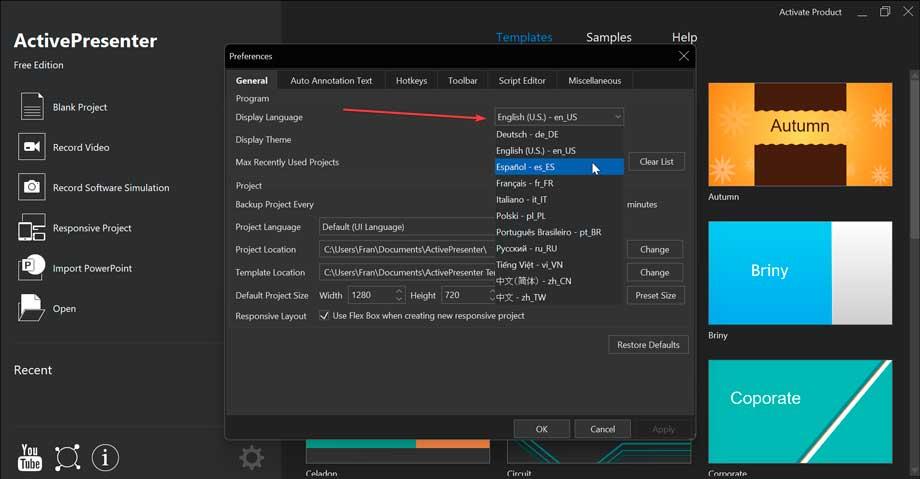Switch to Auto Annotation Text tab
This screenshot has height=479, width=920.
click(x=331, y=80)
